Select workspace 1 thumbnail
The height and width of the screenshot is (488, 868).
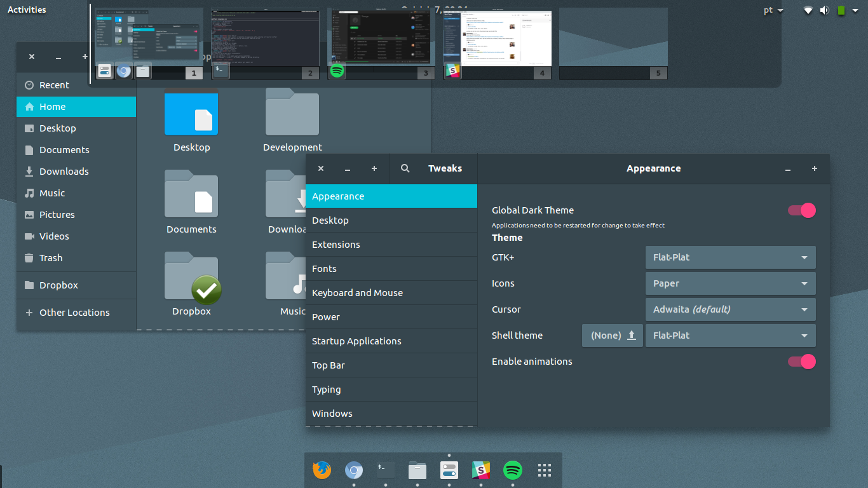point(149,43)
